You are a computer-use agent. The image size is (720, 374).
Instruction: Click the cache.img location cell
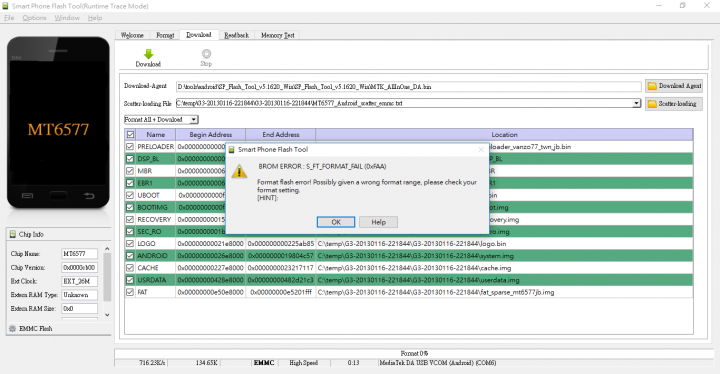click(504, 268)
